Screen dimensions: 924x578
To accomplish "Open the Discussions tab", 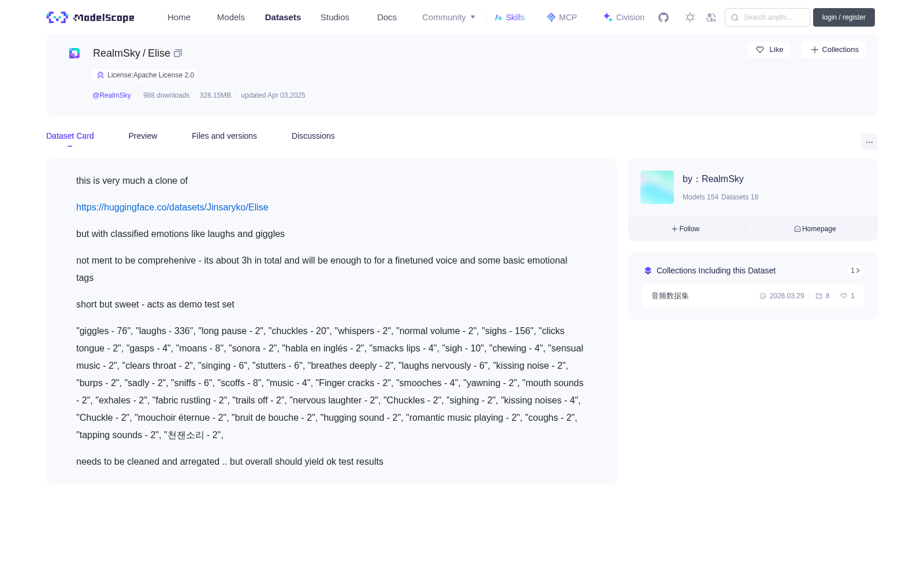I will coord(313,136).
